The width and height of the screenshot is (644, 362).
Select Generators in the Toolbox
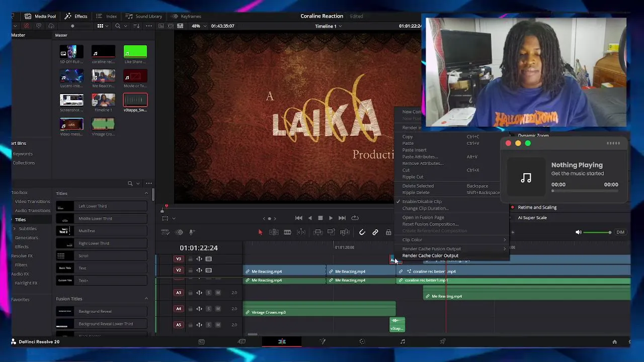tap(26, 238)
